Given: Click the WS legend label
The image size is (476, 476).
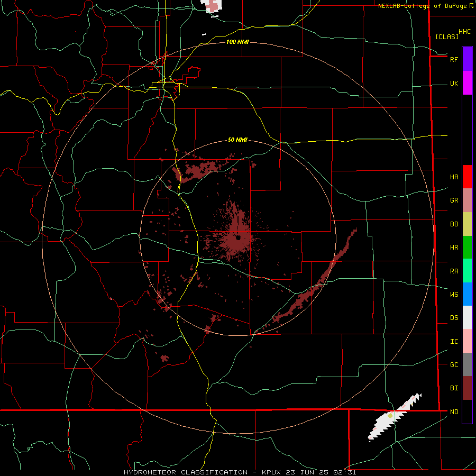Looking at the screenshot, I should click(x=454, y=294).
